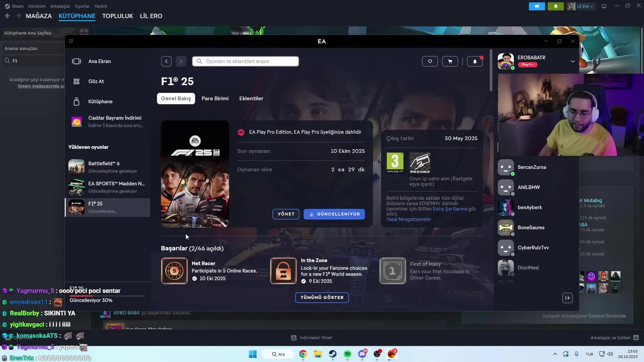This screenshot has width=644, height=362.
Task: Focus the EA games search field
Action: click(x=246, y=61)
